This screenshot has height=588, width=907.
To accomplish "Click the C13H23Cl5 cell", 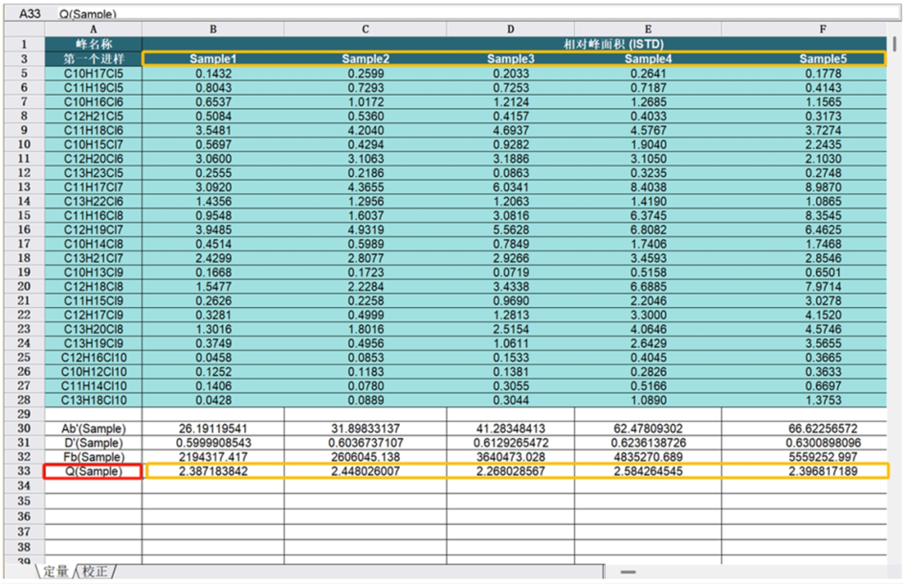I will 93,173.
